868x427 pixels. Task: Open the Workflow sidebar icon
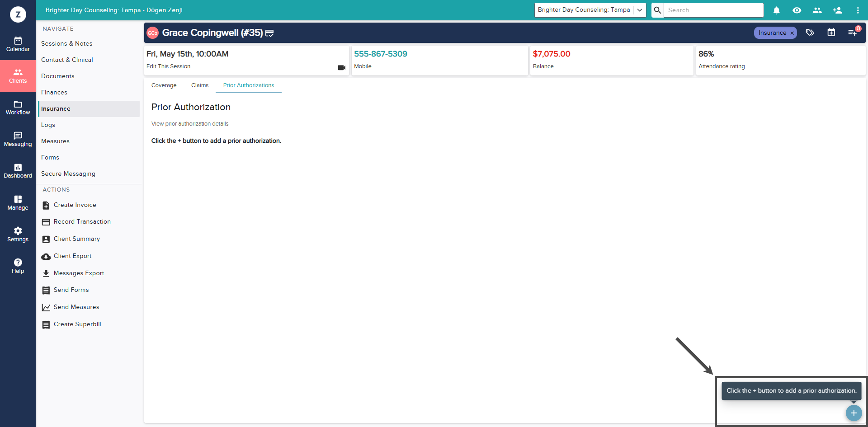(18, 108)
